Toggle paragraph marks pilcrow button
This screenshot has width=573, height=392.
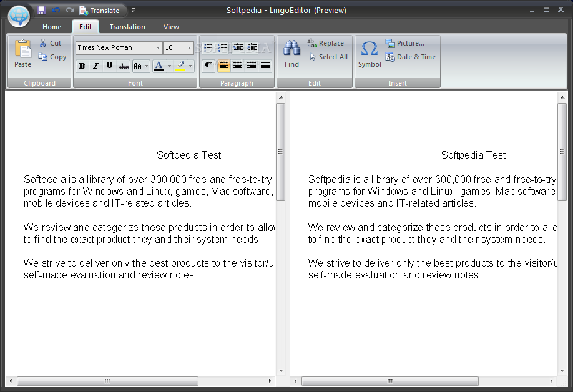click(208, 66)
